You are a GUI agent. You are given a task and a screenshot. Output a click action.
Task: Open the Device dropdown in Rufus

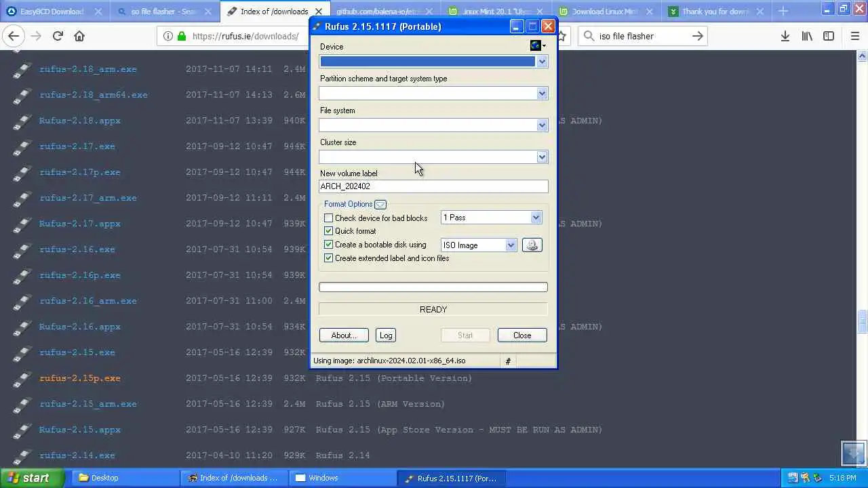coord(542,62)
